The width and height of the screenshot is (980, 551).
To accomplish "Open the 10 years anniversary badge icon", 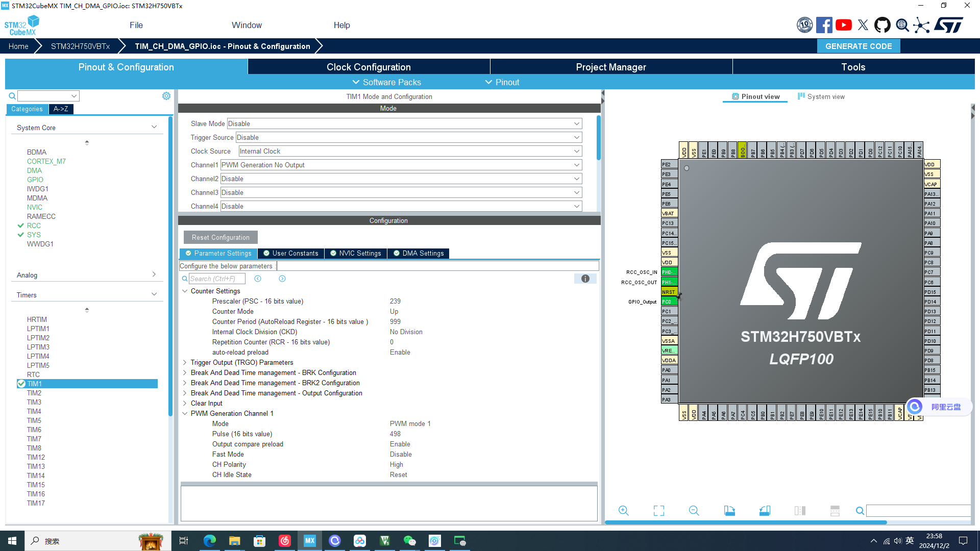I will point(804,25).
